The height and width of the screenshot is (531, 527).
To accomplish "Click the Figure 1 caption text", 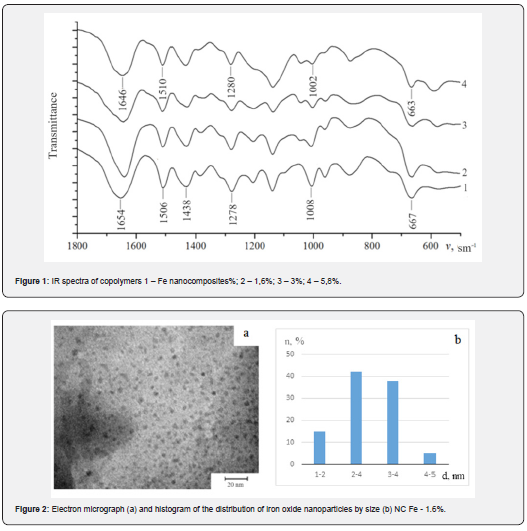I will pos(178,281).
